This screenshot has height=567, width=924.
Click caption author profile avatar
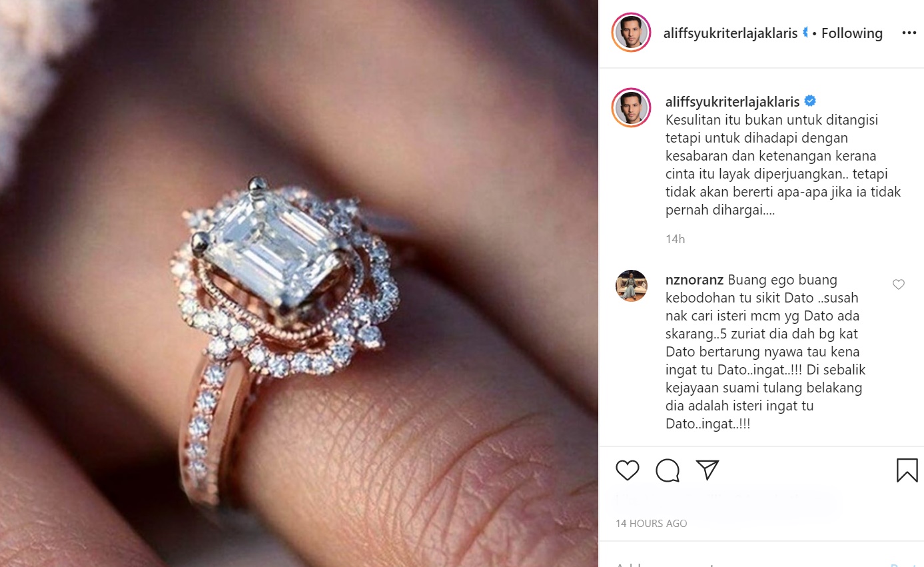tap(631, 107)
